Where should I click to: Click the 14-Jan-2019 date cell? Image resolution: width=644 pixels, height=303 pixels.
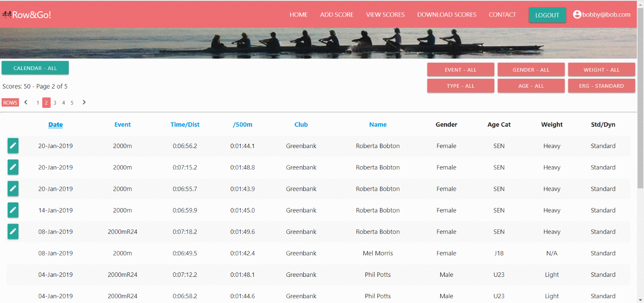pos(56,210)
